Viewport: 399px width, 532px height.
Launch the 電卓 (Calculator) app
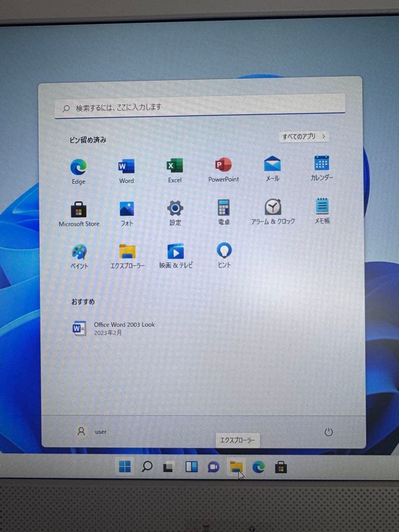223,209
